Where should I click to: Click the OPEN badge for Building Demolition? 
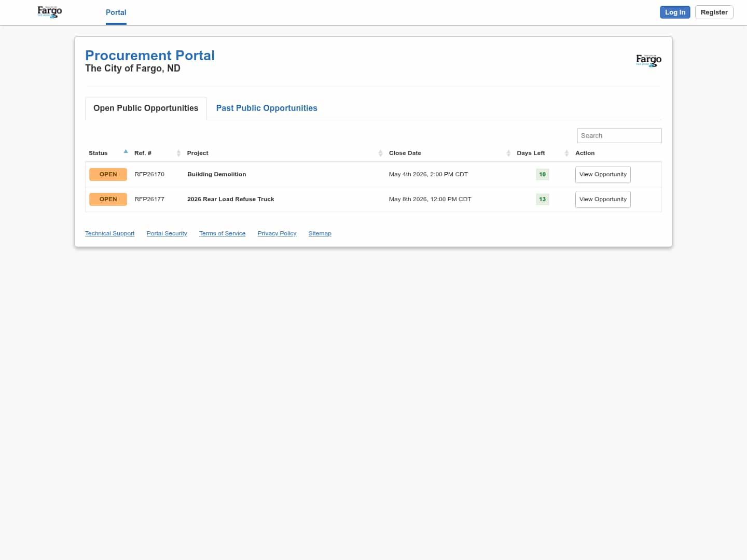108,175
